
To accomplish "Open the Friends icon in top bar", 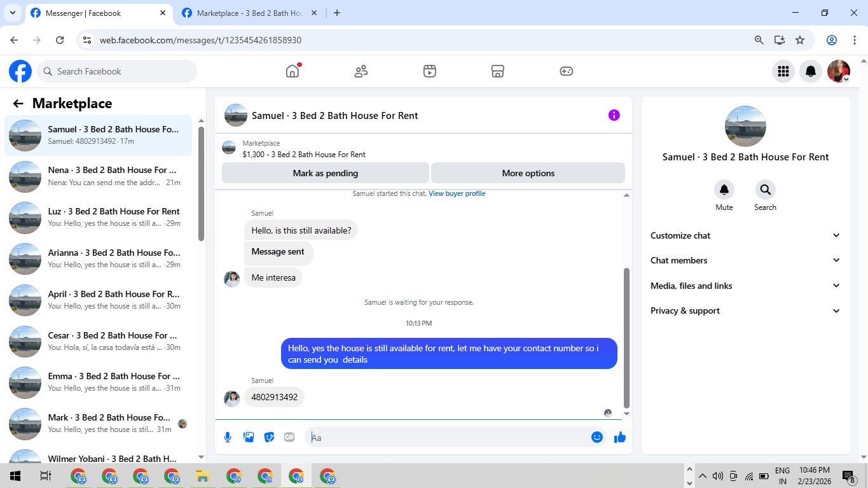I will [361, 71].
